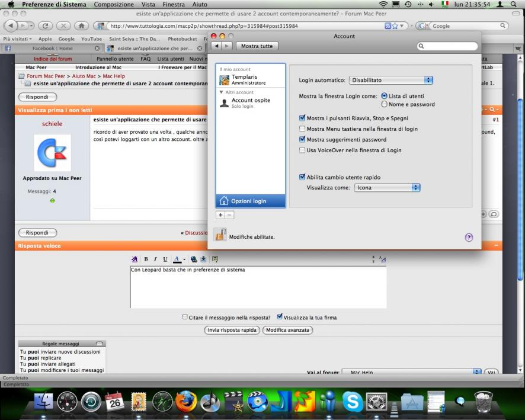Open the Applications folder stack in Dock

[412, 402]
